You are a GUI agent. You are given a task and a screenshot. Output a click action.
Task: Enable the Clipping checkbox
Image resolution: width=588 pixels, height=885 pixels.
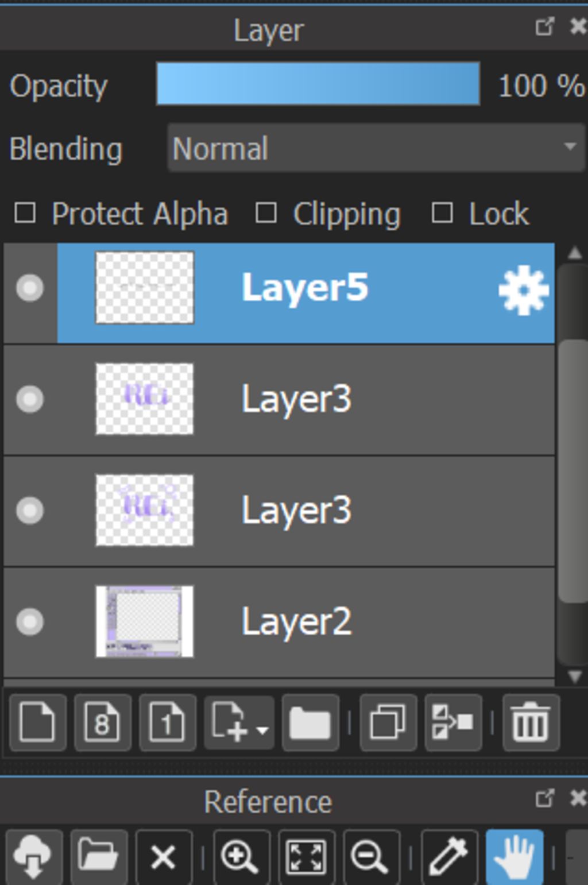tap(266, 213)
